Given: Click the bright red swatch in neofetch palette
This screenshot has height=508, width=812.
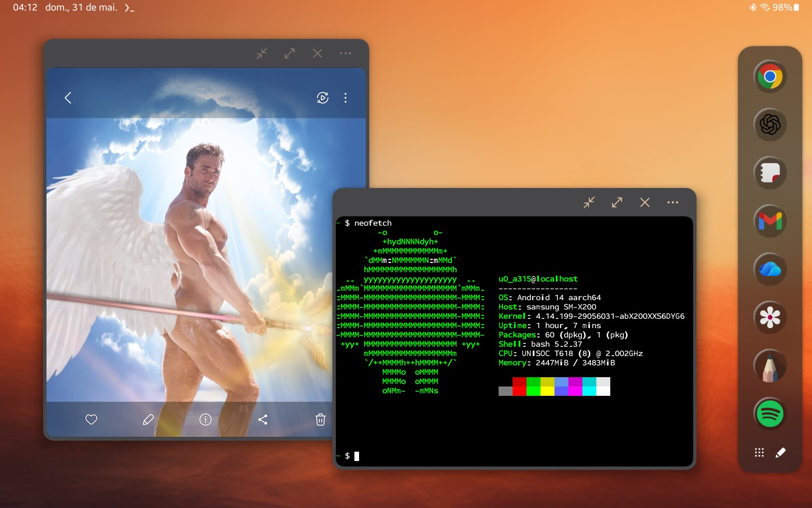Looking at the screenshot, I should [519, 391].
